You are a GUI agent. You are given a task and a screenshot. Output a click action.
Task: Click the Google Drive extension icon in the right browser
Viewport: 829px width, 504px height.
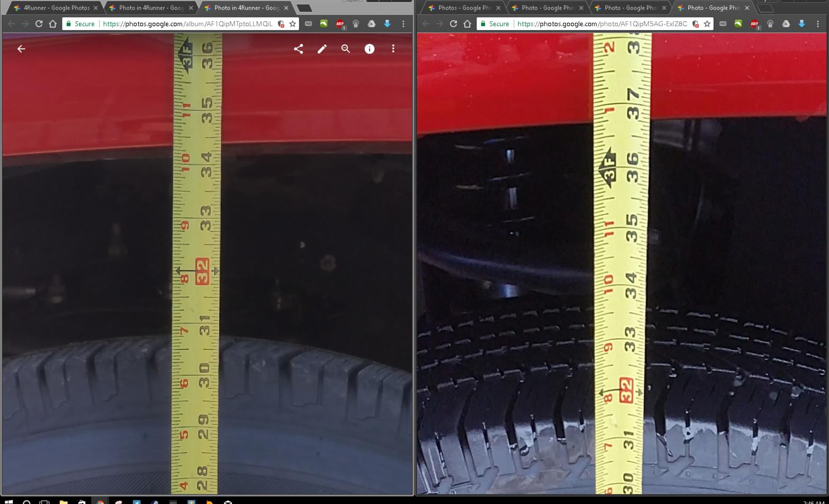(786, 24)
